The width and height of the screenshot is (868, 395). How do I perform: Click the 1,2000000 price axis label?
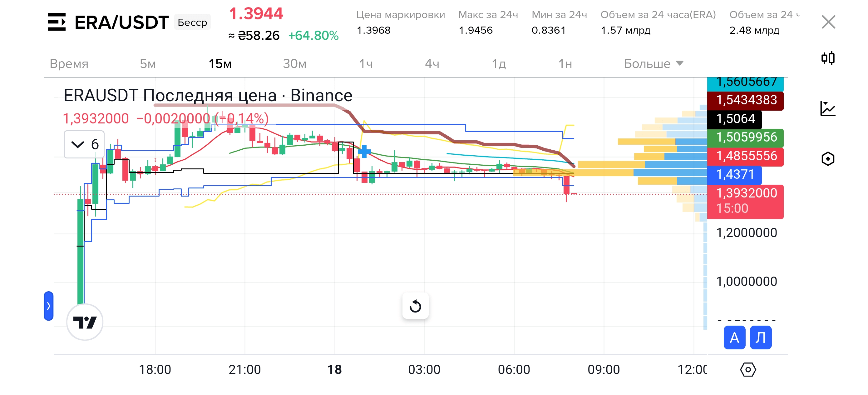pos(746,233)
